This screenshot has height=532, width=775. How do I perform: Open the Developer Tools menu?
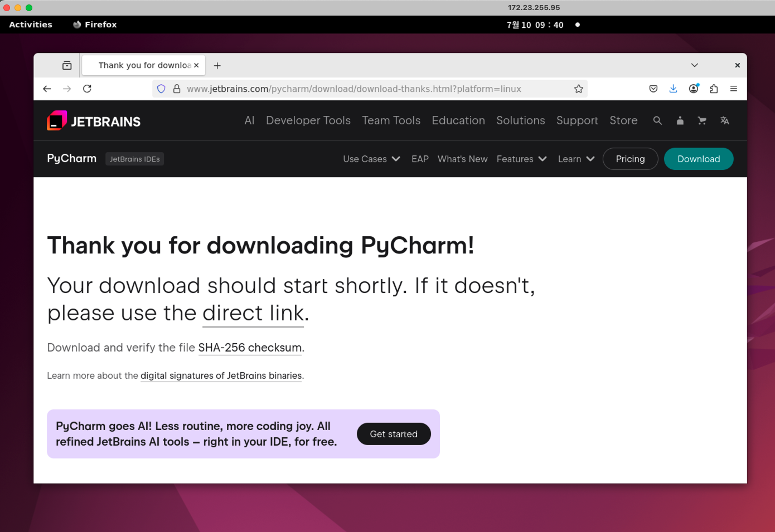point(308,120)
